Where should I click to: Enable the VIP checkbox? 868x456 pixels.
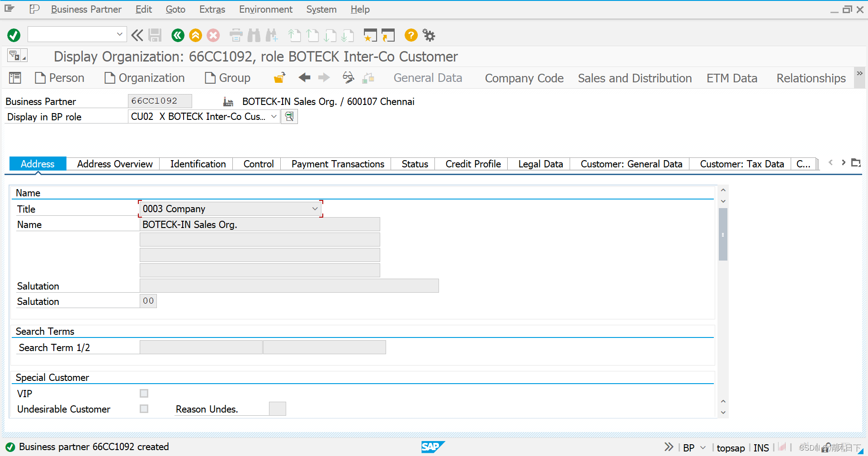[144, 393]
